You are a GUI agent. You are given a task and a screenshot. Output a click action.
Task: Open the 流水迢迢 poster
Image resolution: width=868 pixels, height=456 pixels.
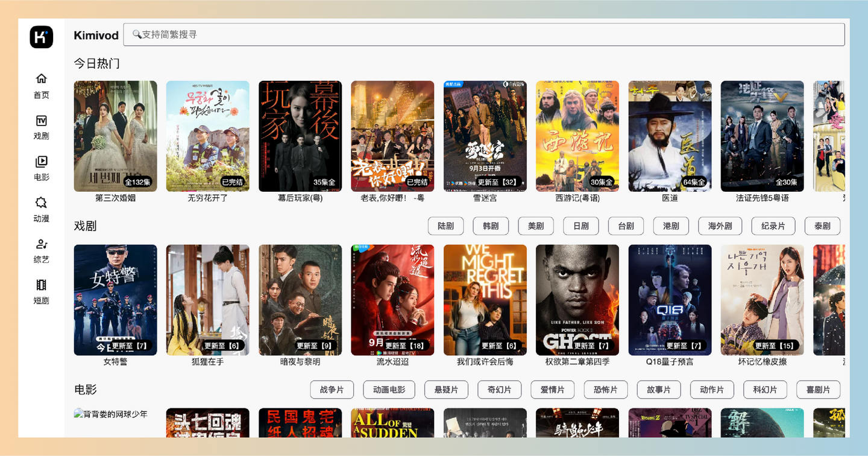[392, 300]
